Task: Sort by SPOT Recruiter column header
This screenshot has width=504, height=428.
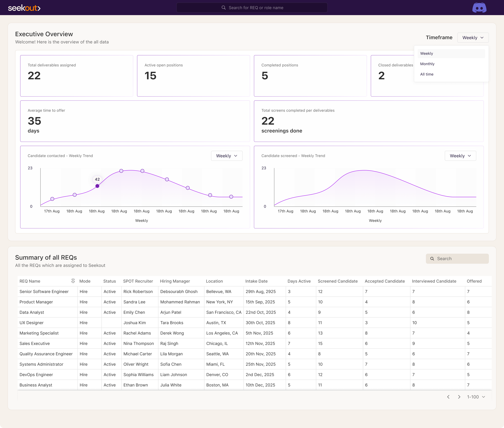Action: 138,281
